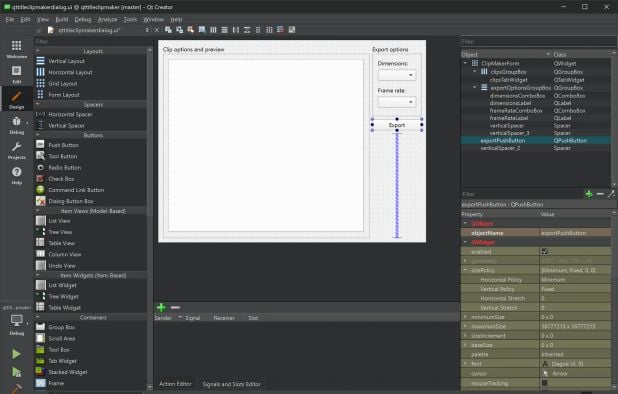The width and height of the screenshot is (618, 394).
Task: Open the File menu
Action: [x=9, y=19]
